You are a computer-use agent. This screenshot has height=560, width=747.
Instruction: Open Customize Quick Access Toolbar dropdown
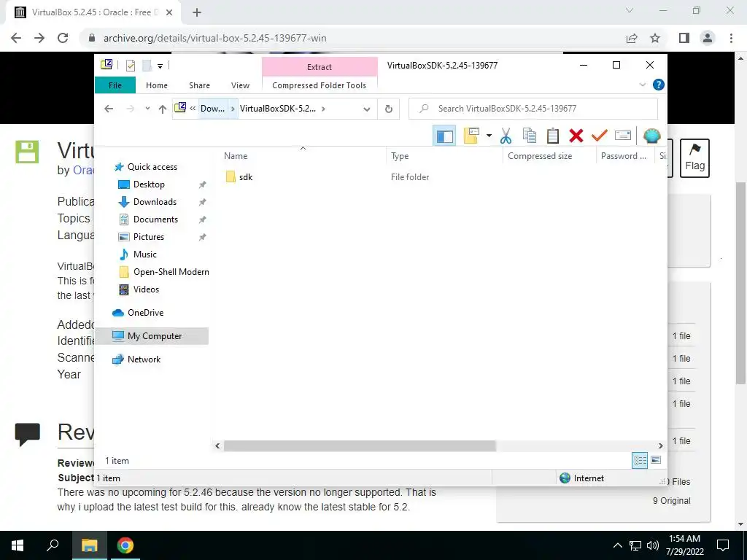(x=160, y=66)
